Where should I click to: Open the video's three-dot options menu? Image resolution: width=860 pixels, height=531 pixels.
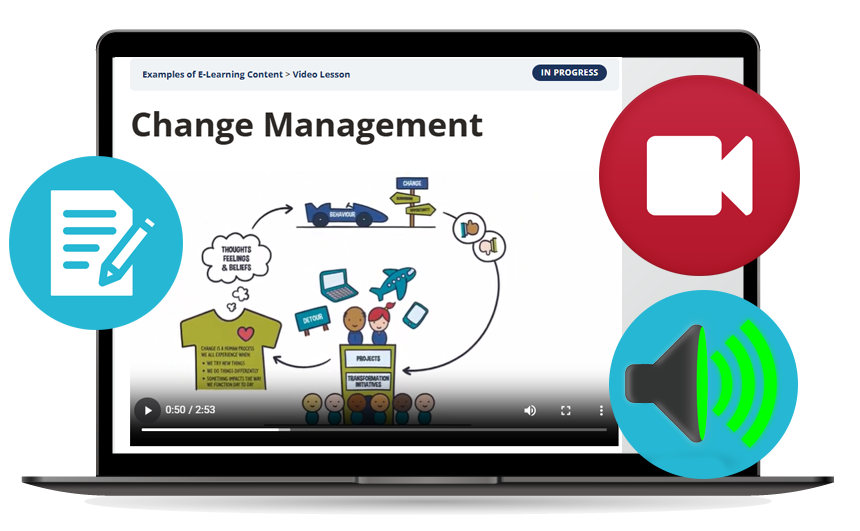(601, 410)
